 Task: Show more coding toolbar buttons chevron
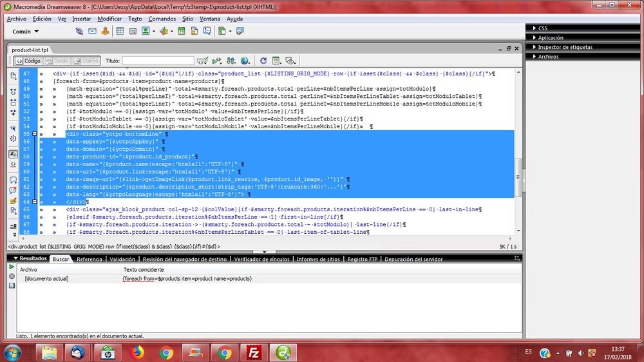[14, 234]
